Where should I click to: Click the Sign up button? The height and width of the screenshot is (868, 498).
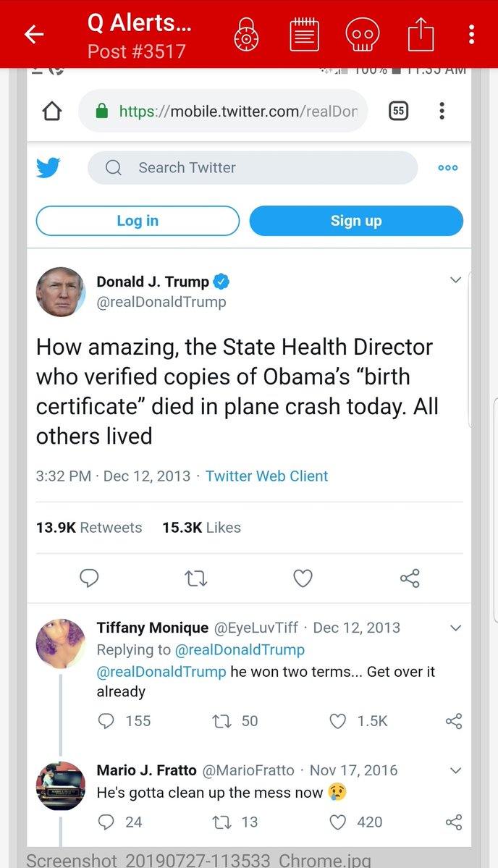[356, 221]
